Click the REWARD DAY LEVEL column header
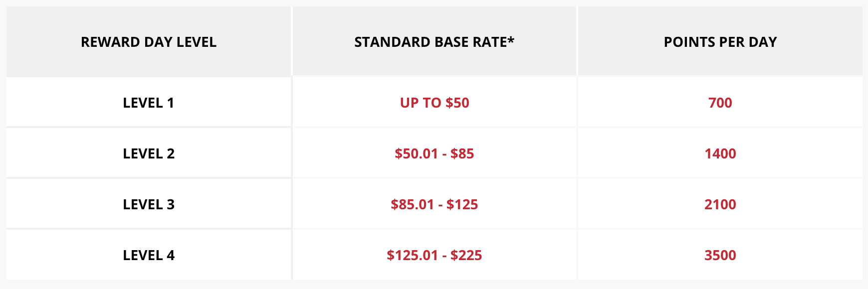Image resolution: width=868 pixels, height=289 pixels. [149, 42]
